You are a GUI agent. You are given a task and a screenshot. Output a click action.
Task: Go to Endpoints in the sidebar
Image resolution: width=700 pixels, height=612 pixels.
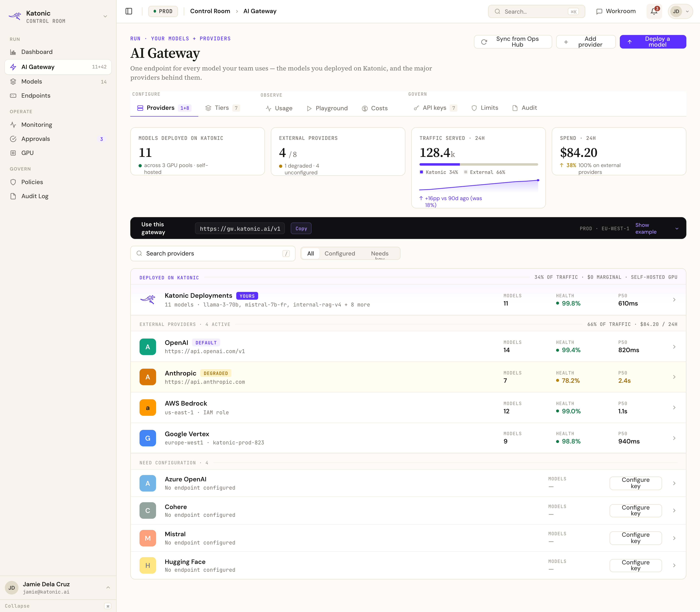(58, 96)
